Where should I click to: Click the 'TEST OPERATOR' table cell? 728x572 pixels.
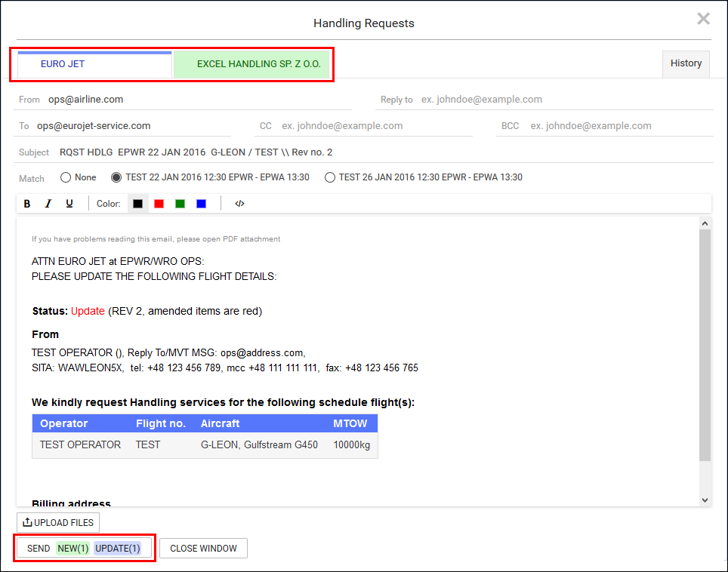80,445
